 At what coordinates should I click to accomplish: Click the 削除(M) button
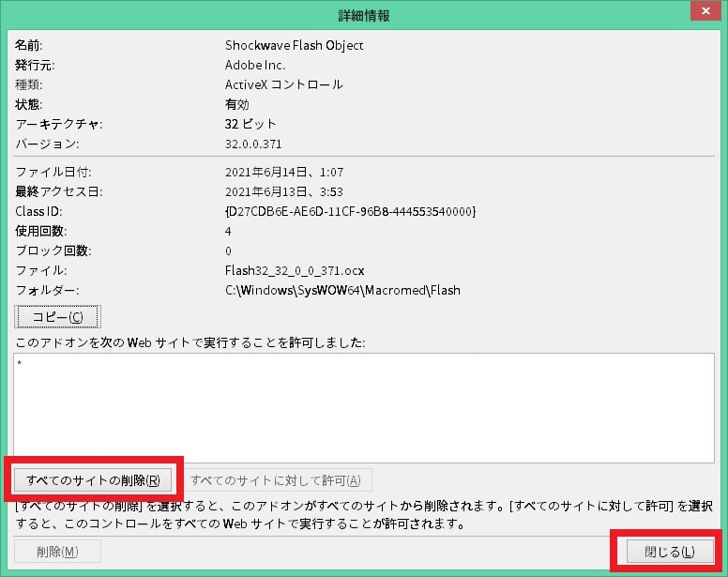tap(57, 552)
